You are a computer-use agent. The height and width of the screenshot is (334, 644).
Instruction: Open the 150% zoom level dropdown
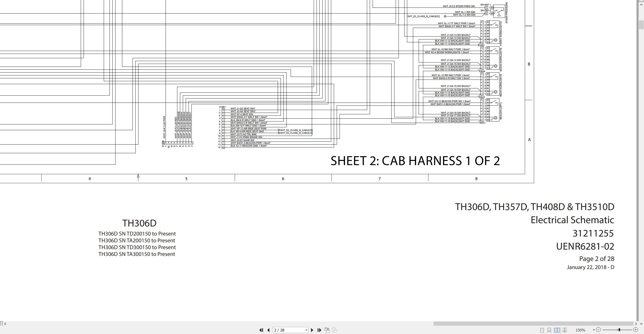[x=593, y=330]
